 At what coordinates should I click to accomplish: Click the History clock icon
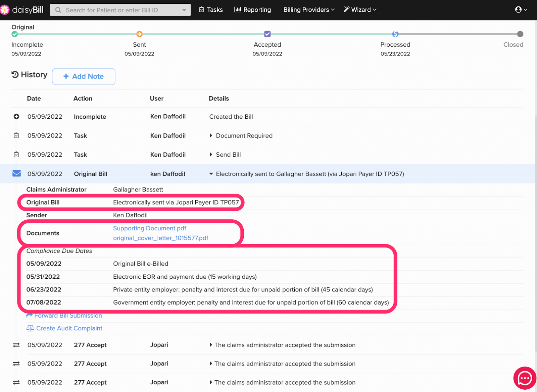point(15,74)
